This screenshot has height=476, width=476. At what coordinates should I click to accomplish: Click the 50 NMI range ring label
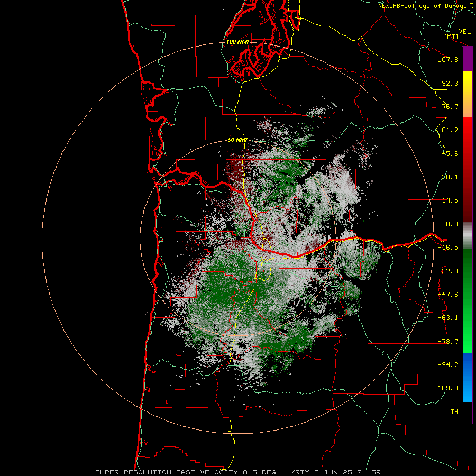(x=237, y=140)
